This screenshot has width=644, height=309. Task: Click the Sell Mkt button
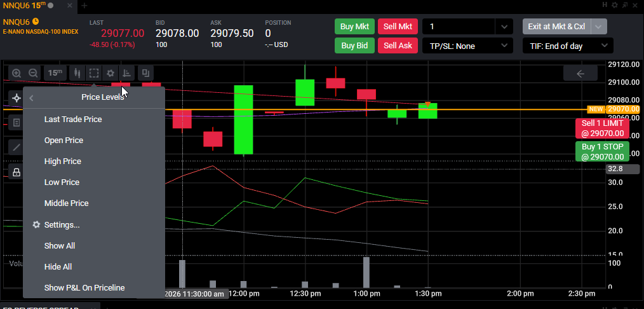click(x=398, y=27)
